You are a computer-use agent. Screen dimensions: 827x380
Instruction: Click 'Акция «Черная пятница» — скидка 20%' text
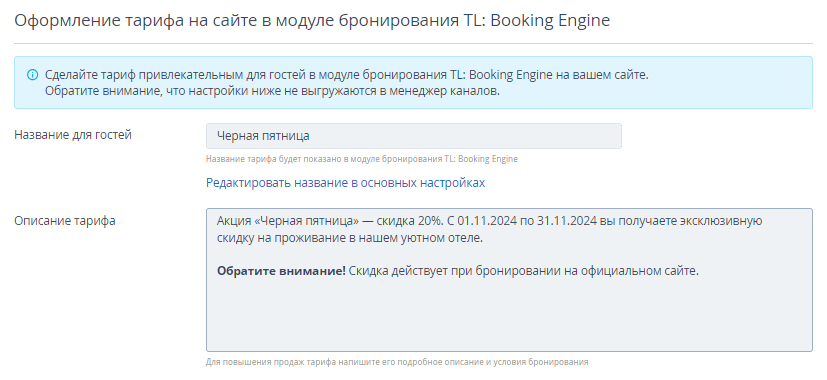[330, 221]
